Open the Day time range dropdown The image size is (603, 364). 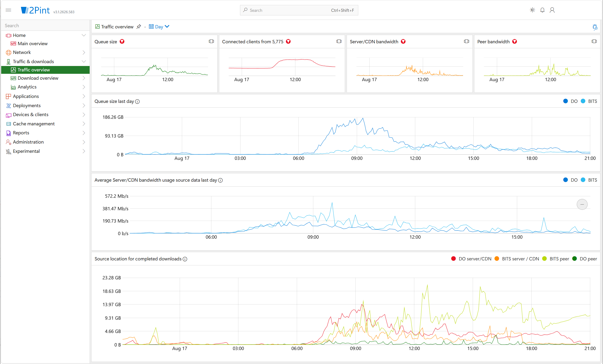[159, 27]
